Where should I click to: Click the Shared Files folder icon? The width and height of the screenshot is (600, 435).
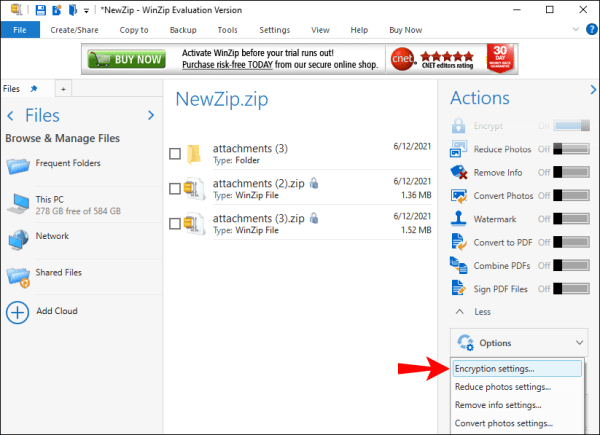pyautogui.click(x=18, y=277)
